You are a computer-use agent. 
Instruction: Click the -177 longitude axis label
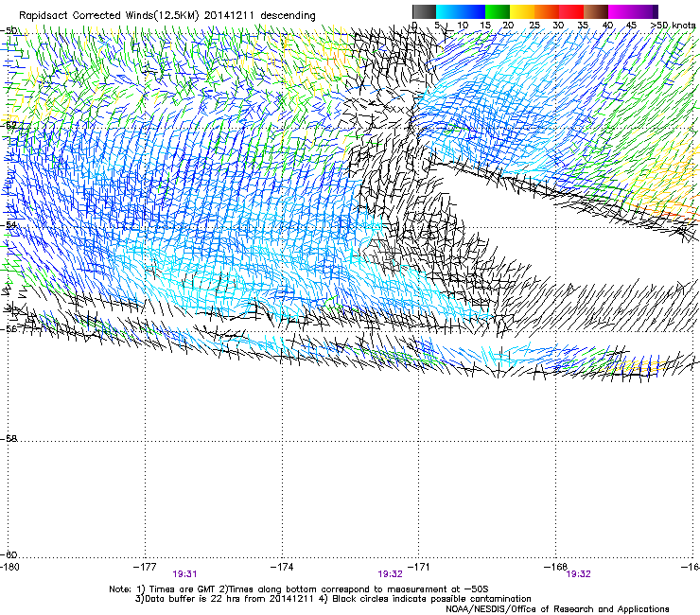(145, 567)
